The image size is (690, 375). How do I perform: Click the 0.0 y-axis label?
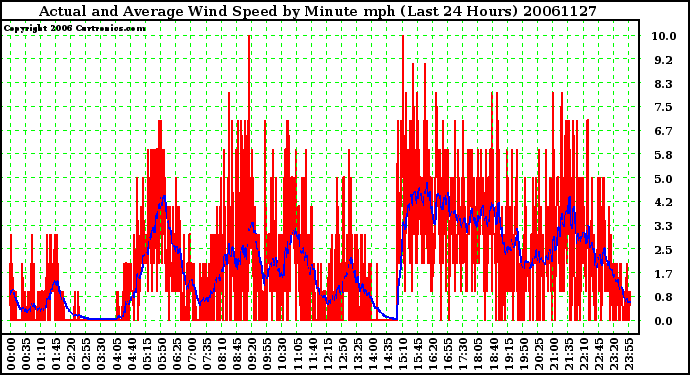click(x=664, y=321)
